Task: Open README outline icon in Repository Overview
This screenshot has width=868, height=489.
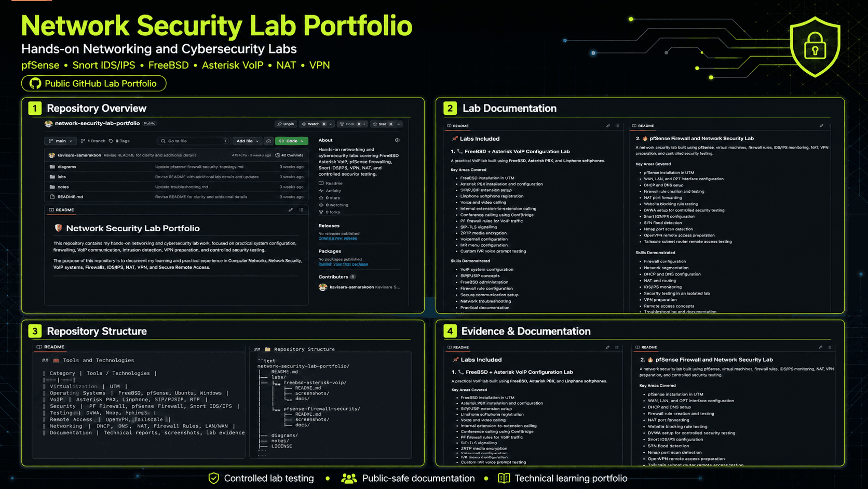Action: 301,210
